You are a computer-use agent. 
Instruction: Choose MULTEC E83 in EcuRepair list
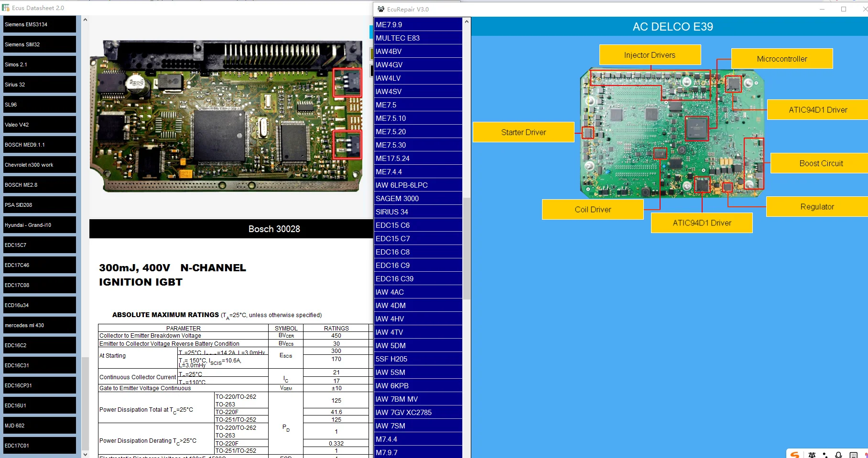click(x=418, y=38)
